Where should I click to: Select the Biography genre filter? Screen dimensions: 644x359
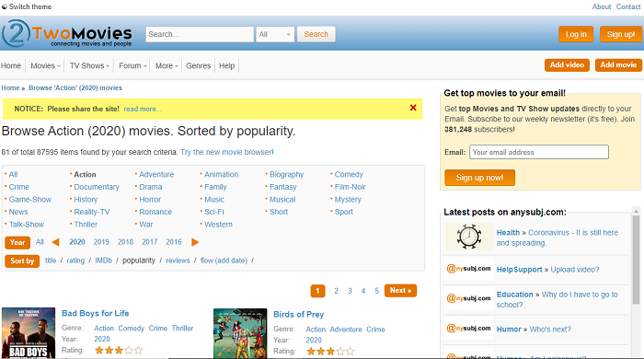287,175
